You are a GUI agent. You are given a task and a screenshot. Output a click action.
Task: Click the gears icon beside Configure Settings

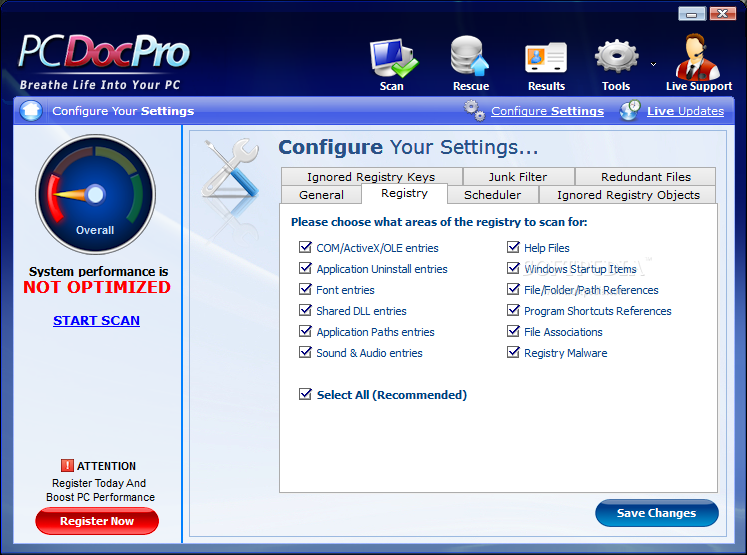click(x=474, y=111)
